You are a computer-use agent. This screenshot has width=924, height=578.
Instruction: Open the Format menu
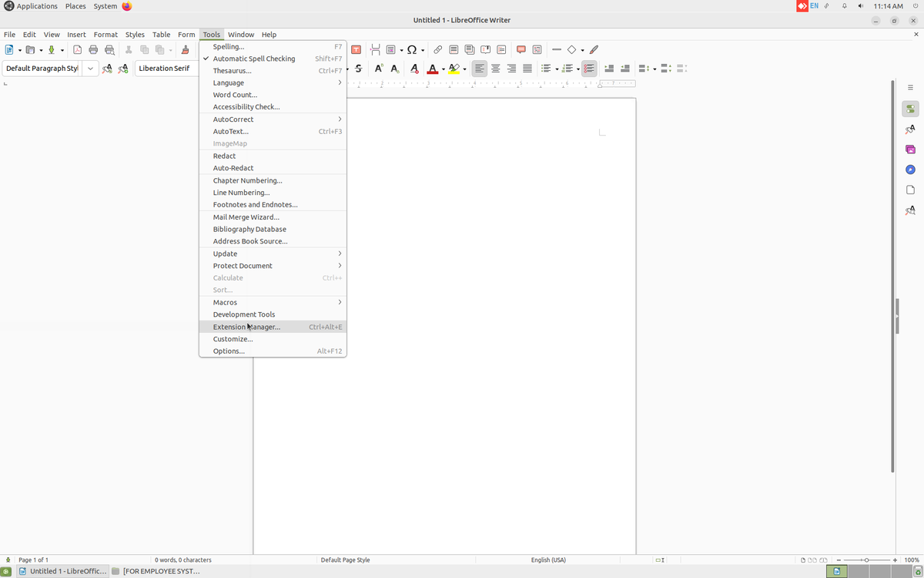point(105,34)
